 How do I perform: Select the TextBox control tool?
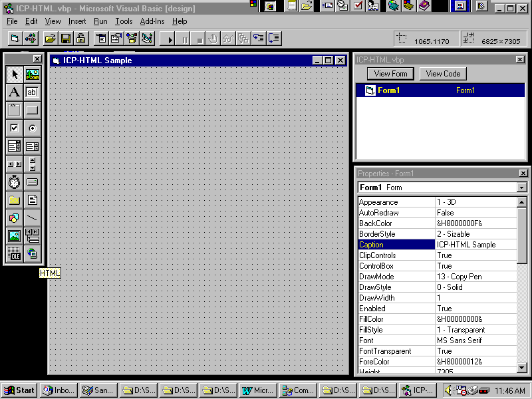tap(32, 92)
